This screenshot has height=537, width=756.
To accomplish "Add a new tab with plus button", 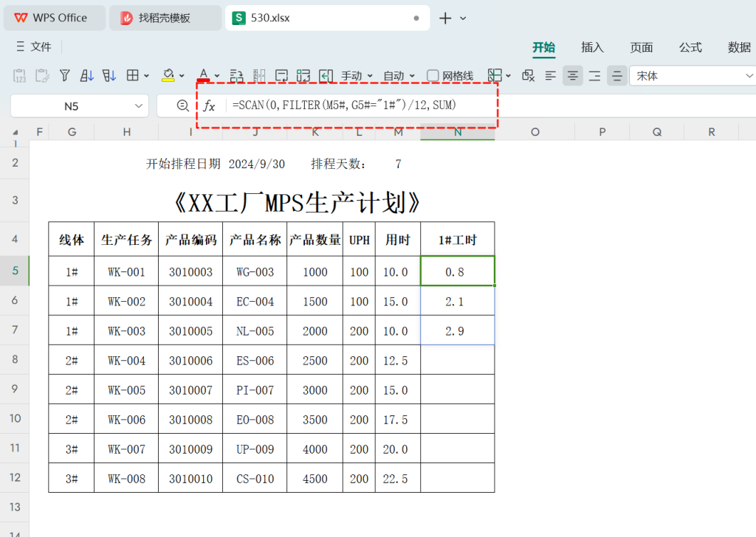I will click(445, 18).
